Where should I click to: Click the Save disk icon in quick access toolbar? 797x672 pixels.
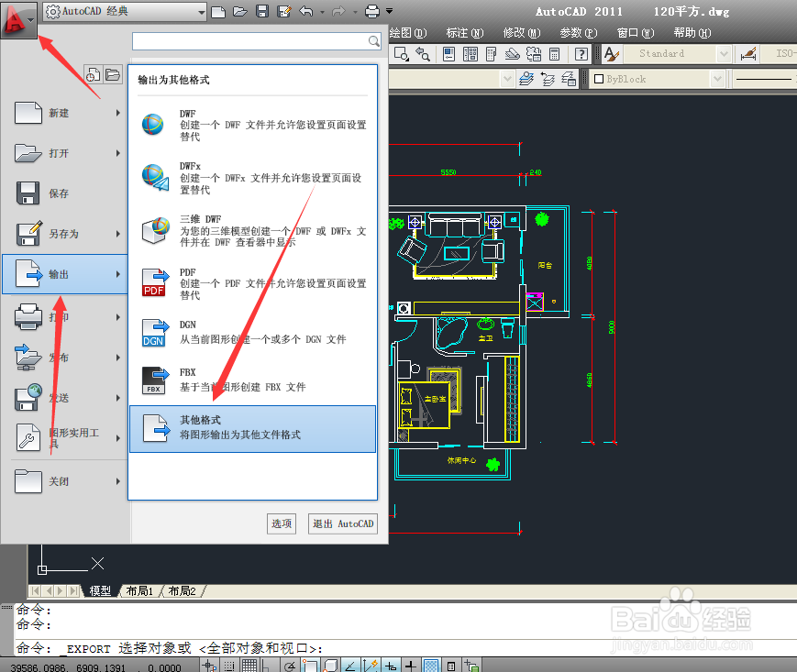click(262, 11)
